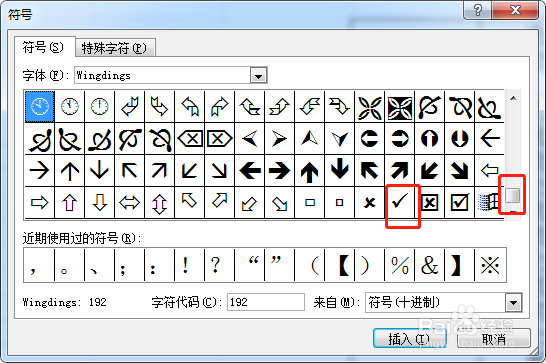The width and height of the screenshot is (546, 363).
Task: Open the dialog help question mark button
Action: coord(477,10)
